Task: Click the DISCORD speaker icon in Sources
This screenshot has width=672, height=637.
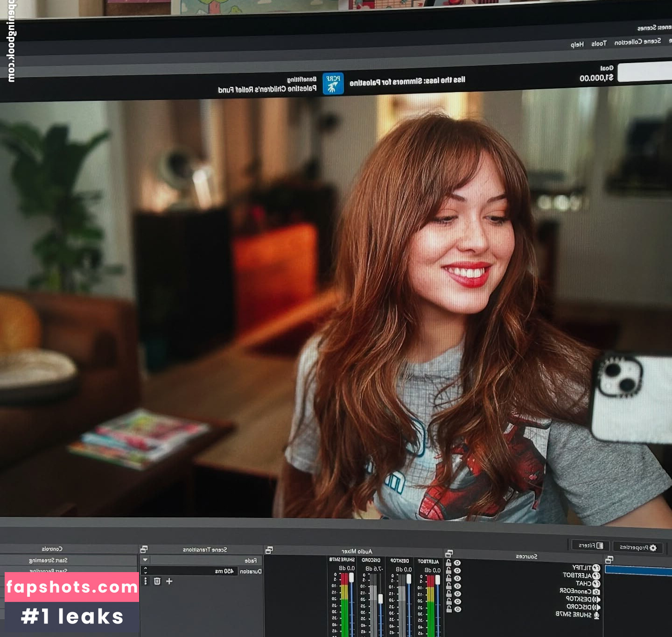Action: 596,606
